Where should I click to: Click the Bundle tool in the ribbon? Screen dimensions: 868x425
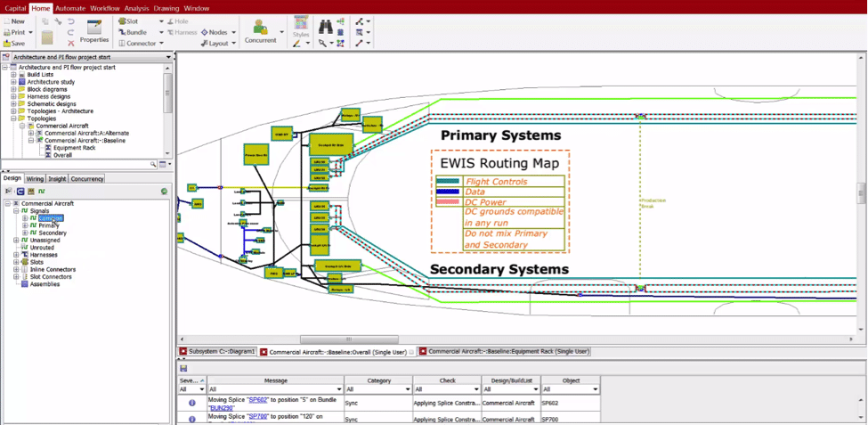[132, 32]
